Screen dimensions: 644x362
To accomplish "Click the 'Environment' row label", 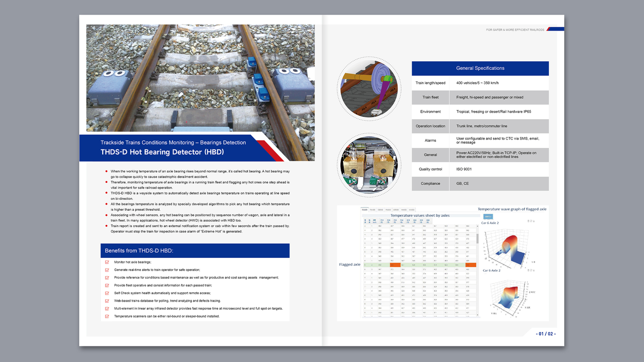I will 430,112.
